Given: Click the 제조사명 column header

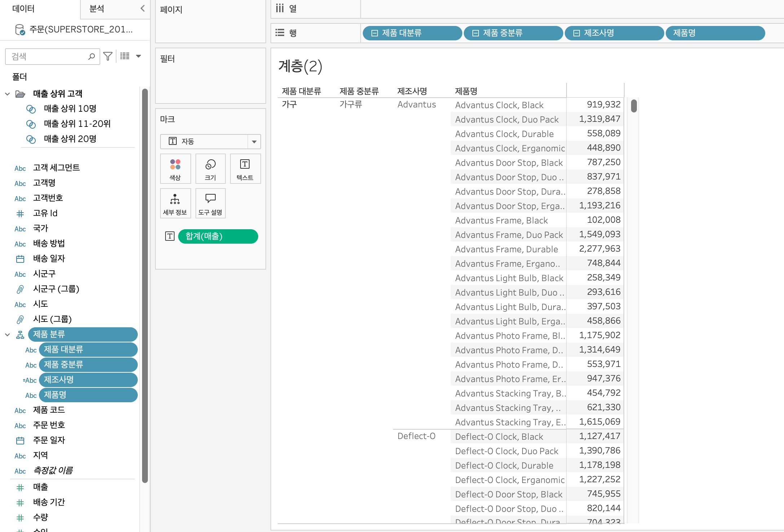Looking at the screenshot, I should pos(412,91).
